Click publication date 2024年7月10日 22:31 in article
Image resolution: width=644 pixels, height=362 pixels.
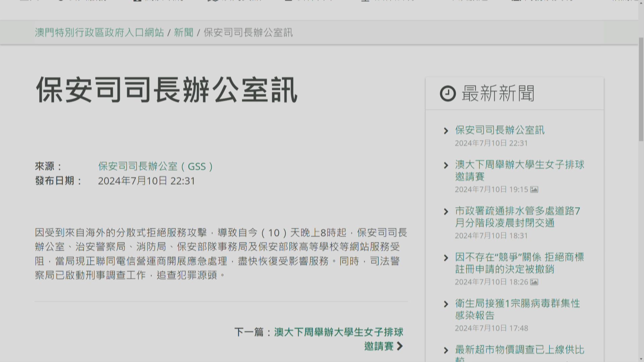pyautogui.click(x=147, y=181)
